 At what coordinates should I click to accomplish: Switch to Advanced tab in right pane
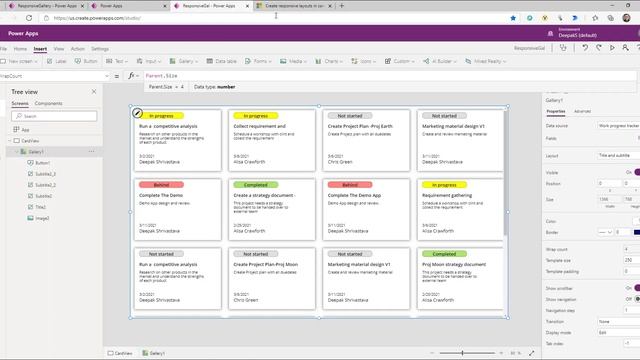click(x=582, y=111)
